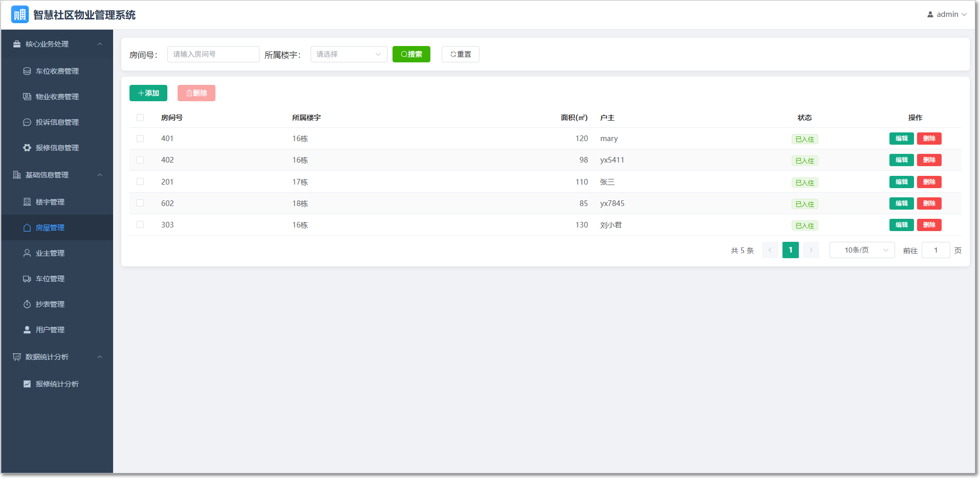This screenshot has height=478, width=980.
Task: Click the admin user avatar icon
Action: [x=930, y=14]
